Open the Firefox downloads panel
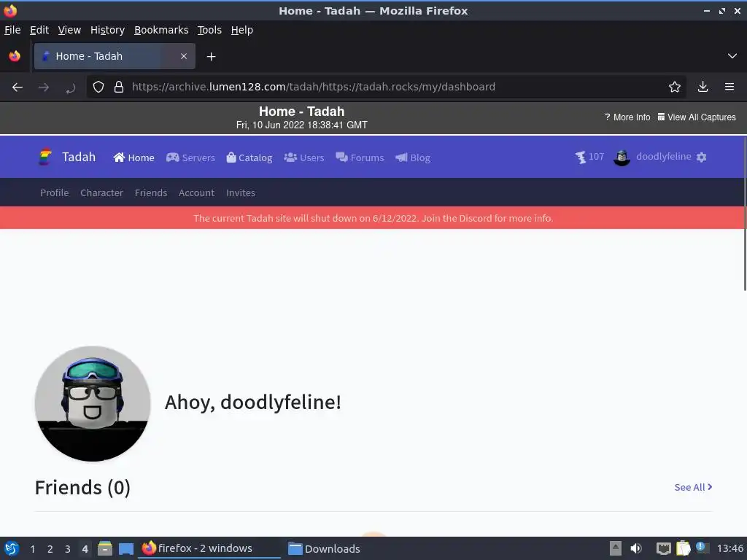The height and width of the screenshot is (560, 747). click(x=703, y=87)
